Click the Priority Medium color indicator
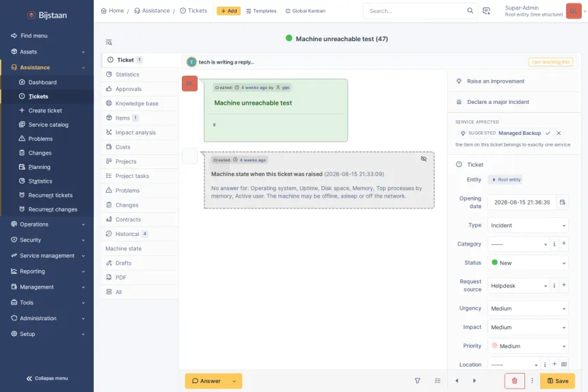Image resolution: width=588 pixels, height=392 pixels. [494, 345]
